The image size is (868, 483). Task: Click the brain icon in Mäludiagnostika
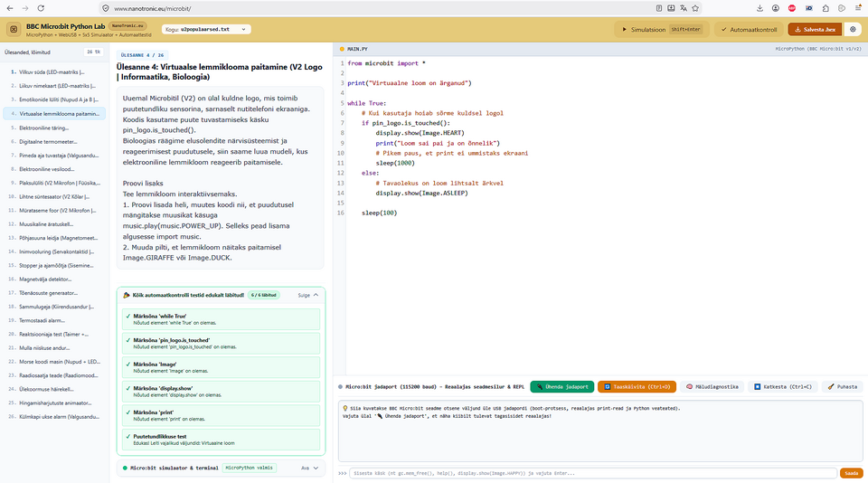(689, 386)
